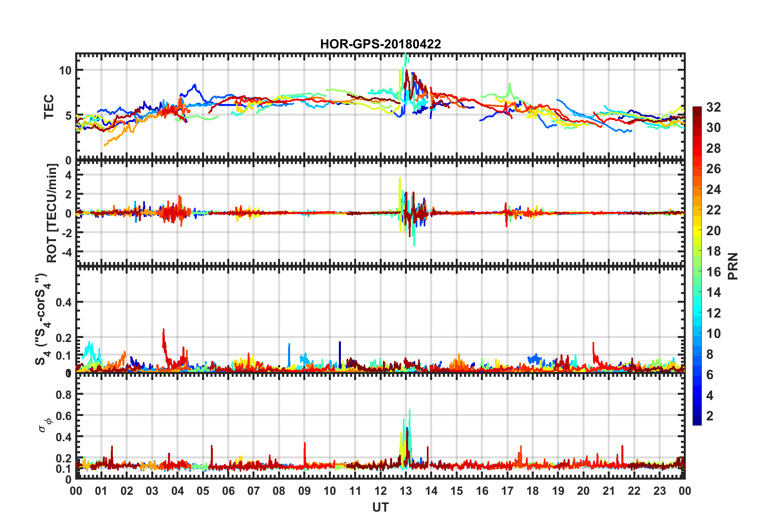Viewport: 761px width, 532px height.
Task: Click x-axis hour tick 11
Action: [355, 491]
